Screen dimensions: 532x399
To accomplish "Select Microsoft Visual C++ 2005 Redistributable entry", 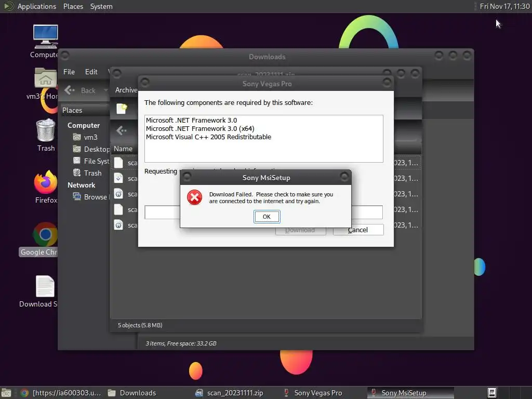I will [208, 137].
